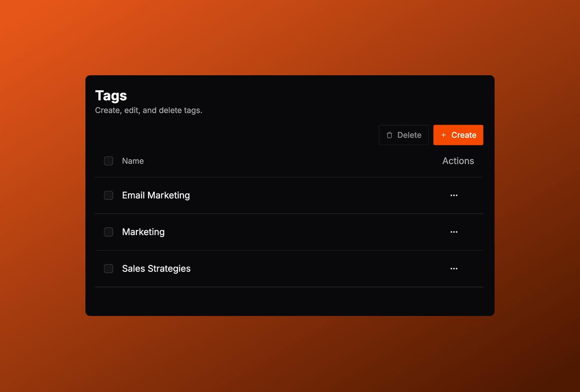Click the Tags page heading

click(x=111, y=95)
